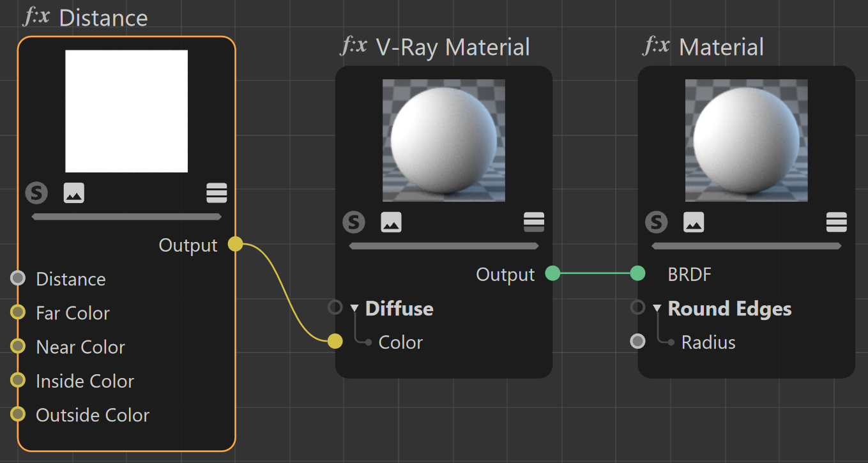
Task: Click the V-Ray Material Output port
Action: point(552,273)
